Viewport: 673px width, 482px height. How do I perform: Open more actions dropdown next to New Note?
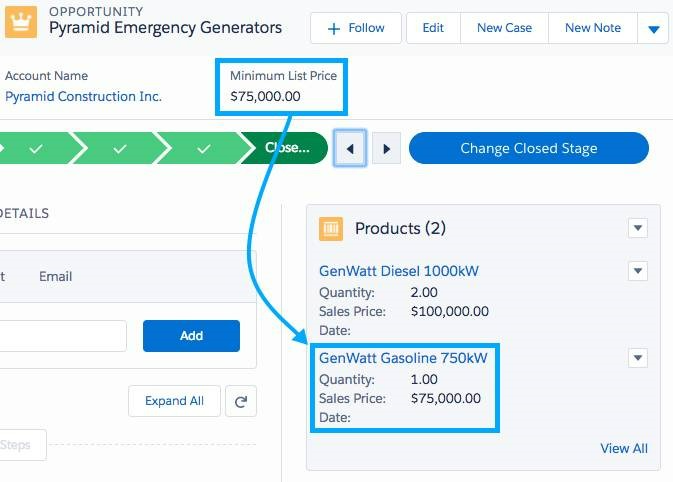click(653, 29)
